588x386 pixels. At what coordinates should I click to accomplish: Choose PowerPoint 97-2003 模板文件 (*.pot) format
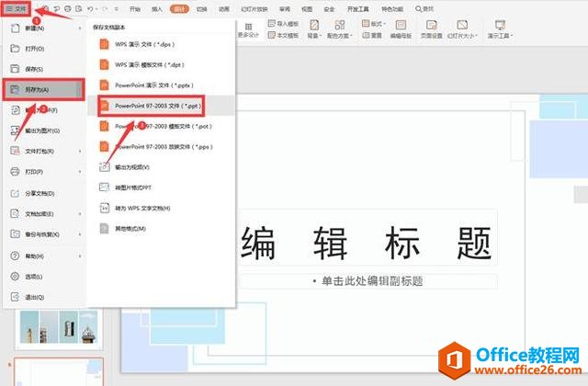click(162, 127)
